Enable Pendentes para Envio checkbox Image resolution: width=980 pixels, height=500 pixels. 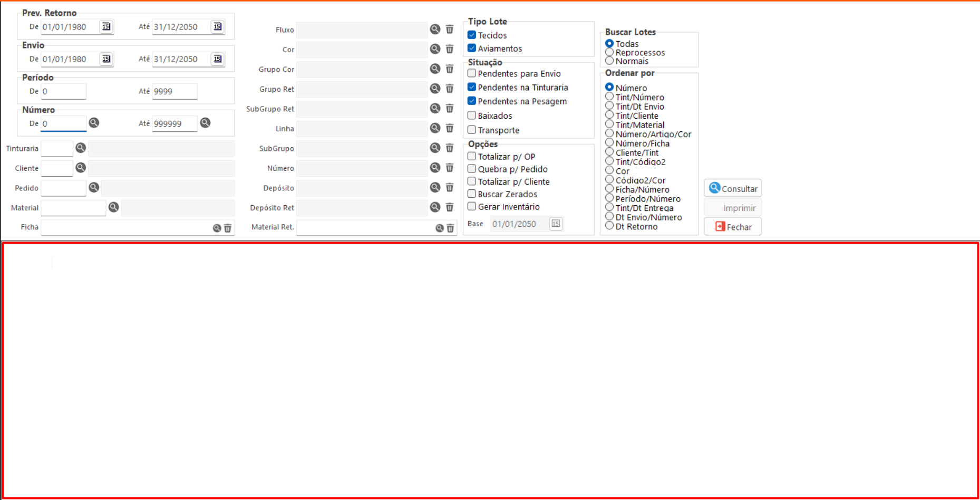coord(472,73)
